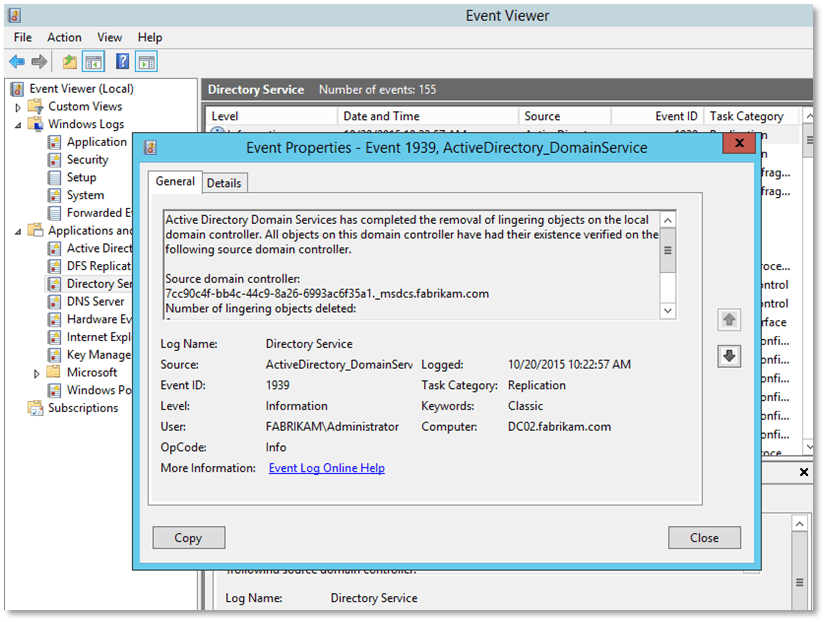Image resolution: width=825 pixels, height=622 pixels.
Task: Open the View menu
Action: click(x=110, y=37)
